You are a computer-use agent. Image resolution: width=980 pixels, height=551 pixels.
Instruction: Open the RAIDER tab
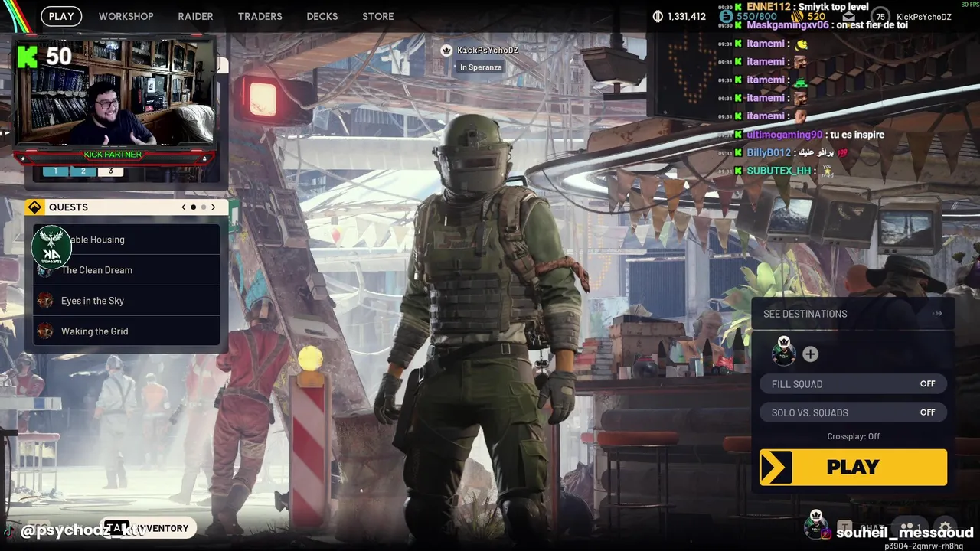pos(195,16)
